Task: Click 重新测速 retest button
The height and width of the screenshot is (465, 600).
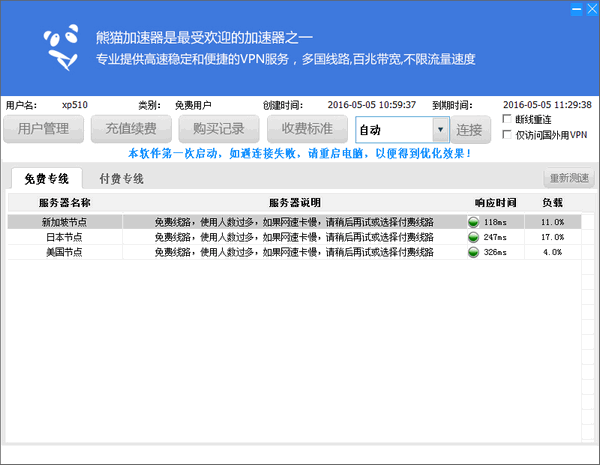Action: click(x=569, y=178)
